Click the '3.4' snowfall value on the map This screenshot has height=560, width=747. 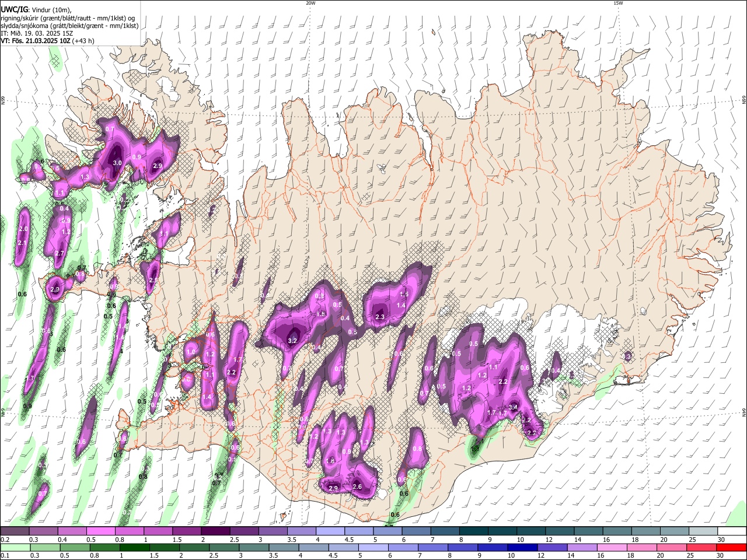tap(514, 407)
